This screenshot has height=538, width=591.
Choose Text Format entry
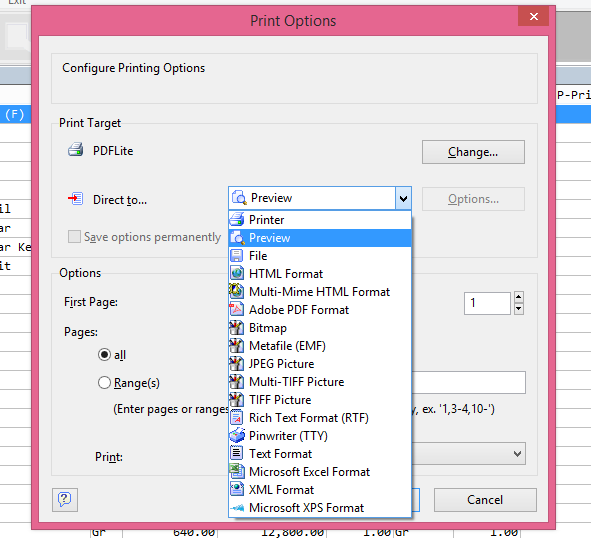[x=320, y=453]
